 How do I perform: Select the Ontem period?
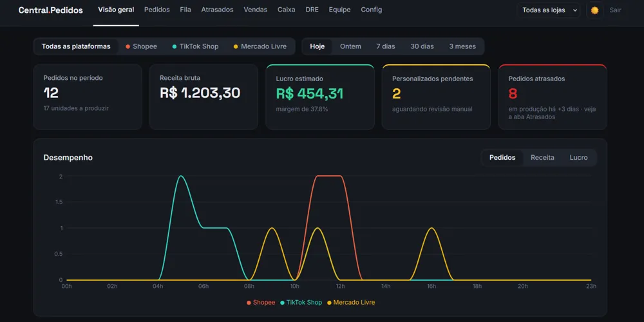coord(350,46)
